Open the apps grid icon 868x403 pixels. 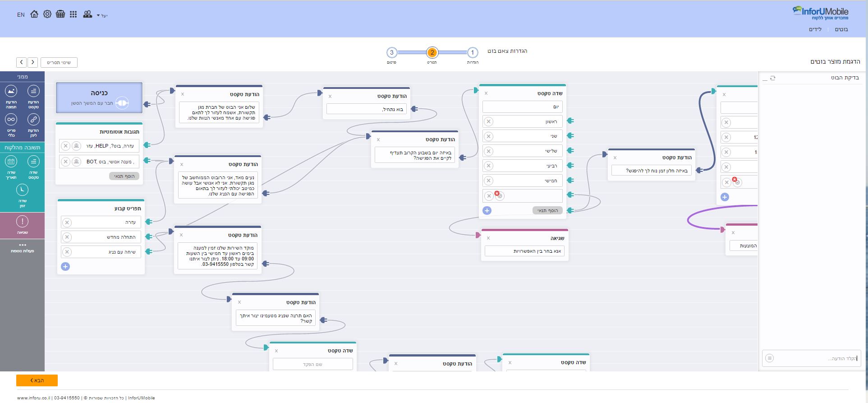pyautogui.click(x=73, y=14)
